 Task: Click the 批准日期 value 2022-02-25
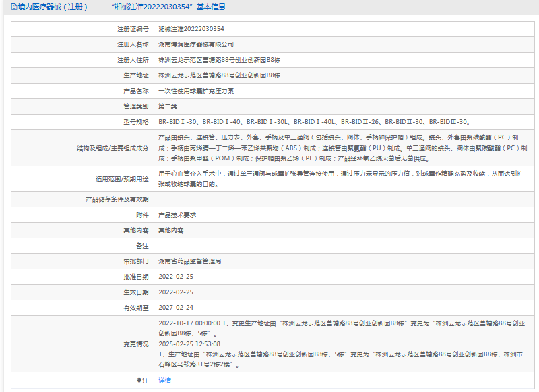176,277
